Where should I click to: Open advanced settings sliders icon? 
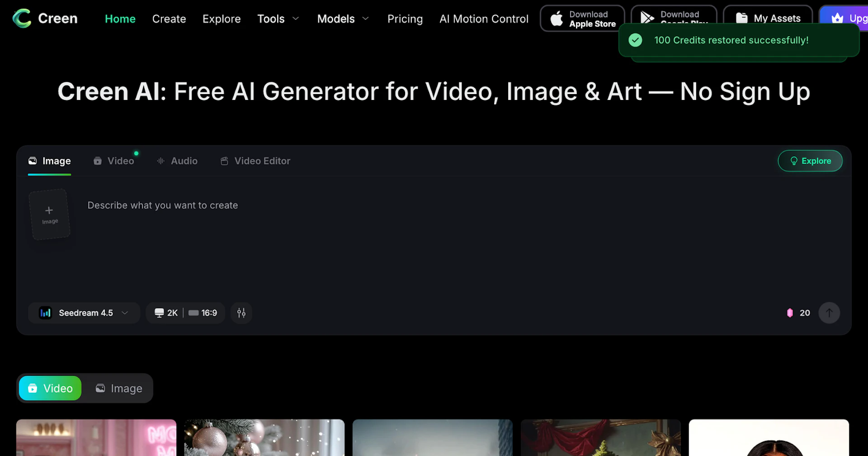[x=241, y=313]
